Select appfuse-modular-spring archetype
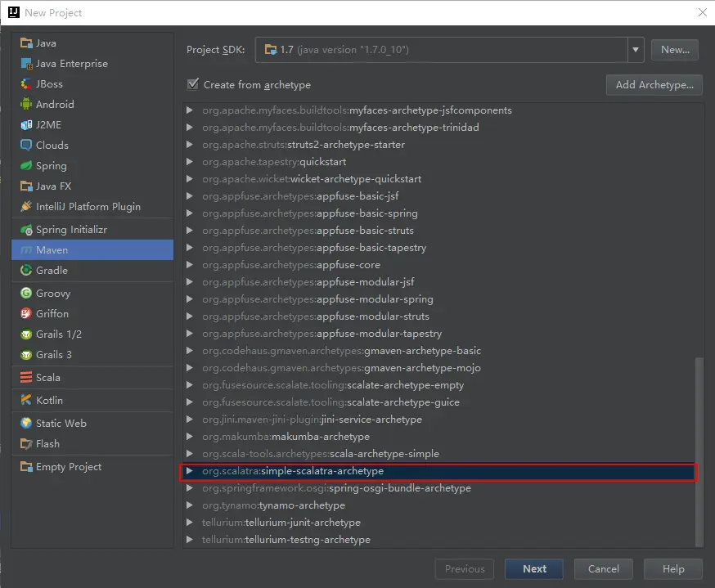The image size is (715, 588). click(439, 299)
